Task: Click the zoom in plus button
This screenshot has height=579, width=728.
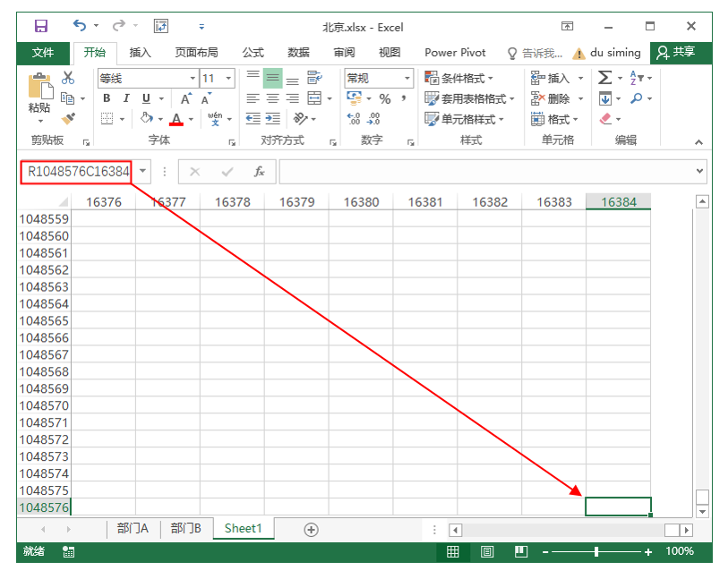Action: (648, 552)
